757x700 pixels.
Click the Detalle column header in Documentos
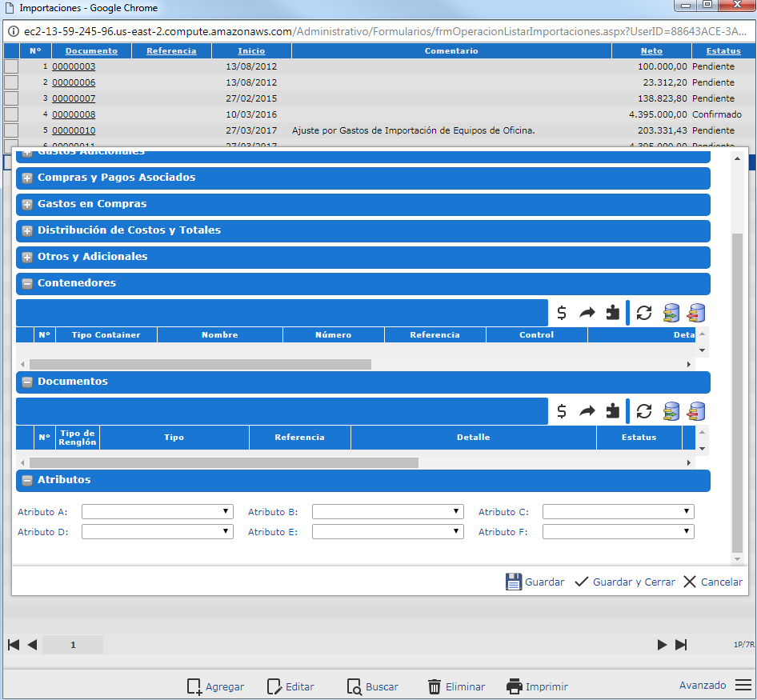click(x=474, y=437)
